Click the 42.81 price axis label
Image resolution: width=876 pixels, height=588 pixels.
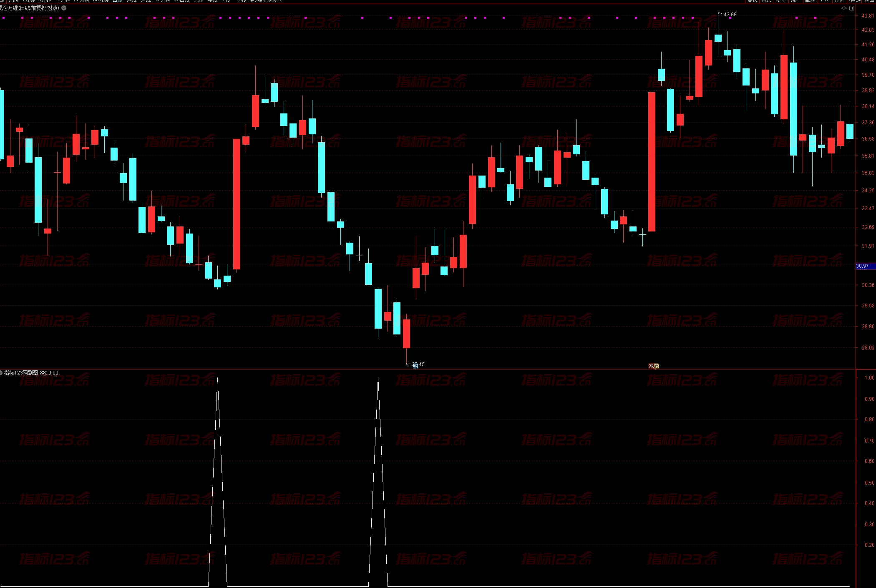tap(868, 16)
